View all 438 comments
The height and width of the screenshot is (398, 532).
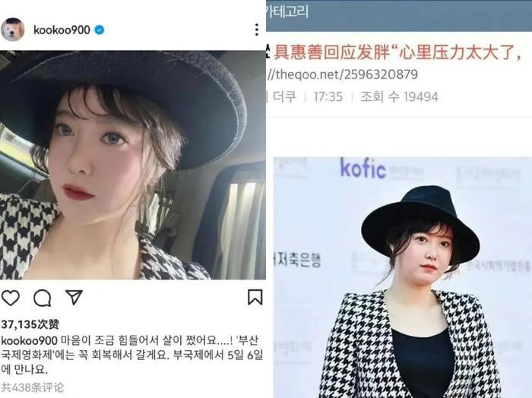[x=32, y=387]
